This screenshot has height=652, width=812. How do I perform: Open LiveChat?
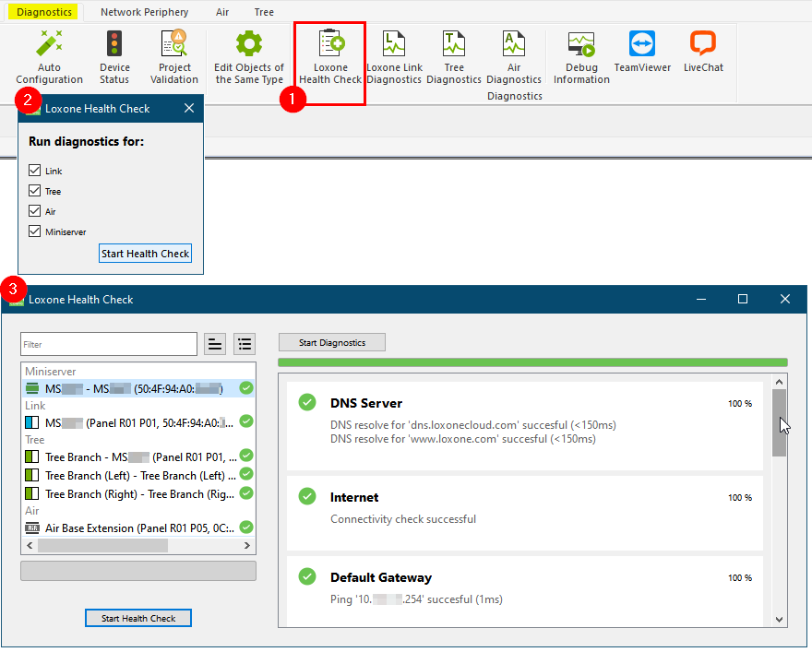coord(703,51)
